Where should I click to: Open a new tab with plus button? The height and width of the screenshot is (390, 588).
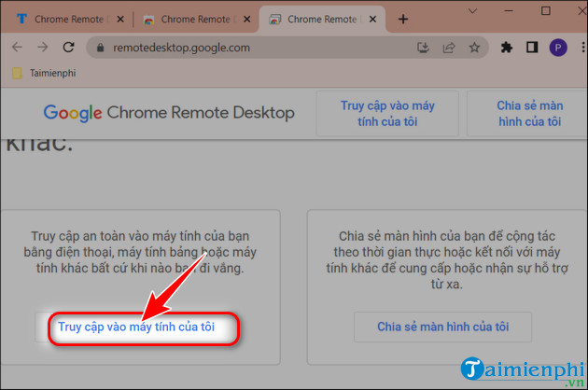pyautogui.click(x=403, y=19)
